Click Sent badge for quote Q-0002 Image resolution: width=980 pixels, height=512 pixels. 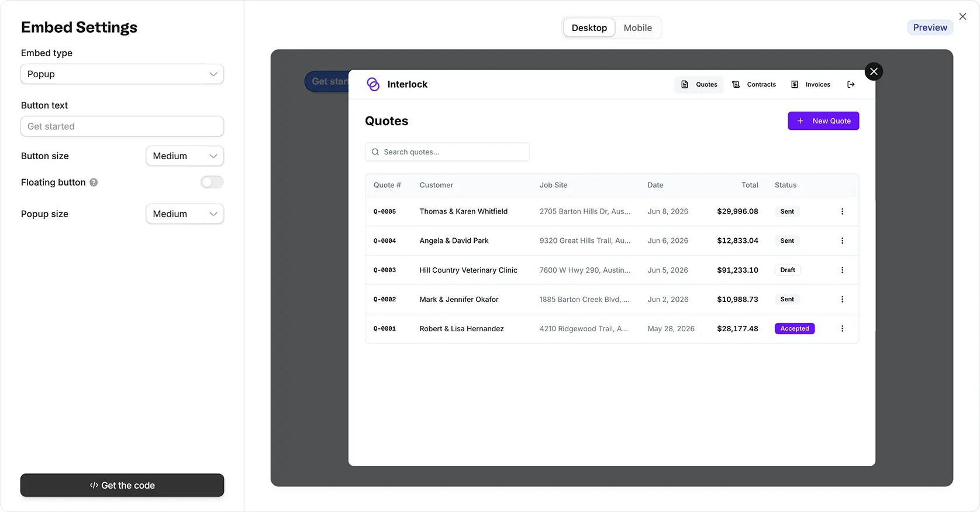click(x=787, y=299)
